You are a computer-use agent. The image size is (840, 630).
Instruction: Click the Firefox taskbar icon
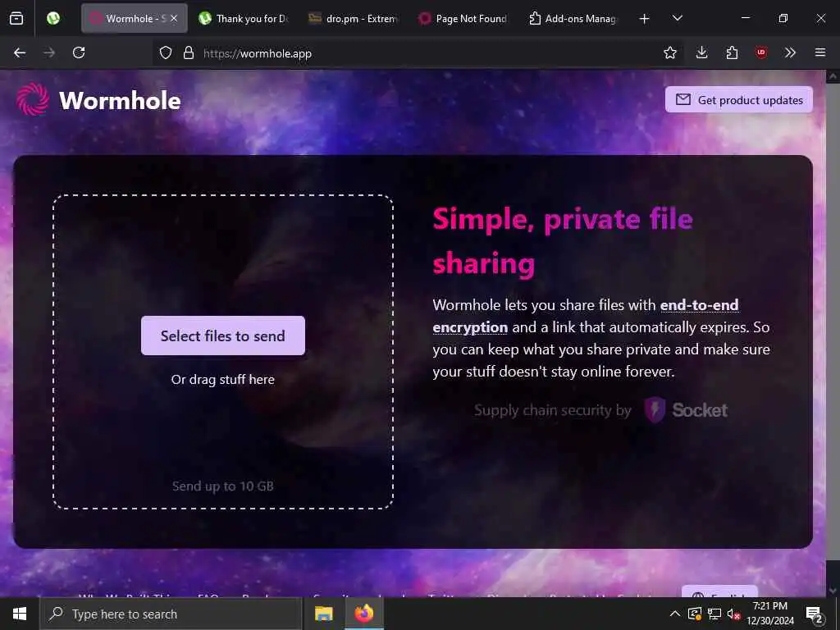pos(363,614)
